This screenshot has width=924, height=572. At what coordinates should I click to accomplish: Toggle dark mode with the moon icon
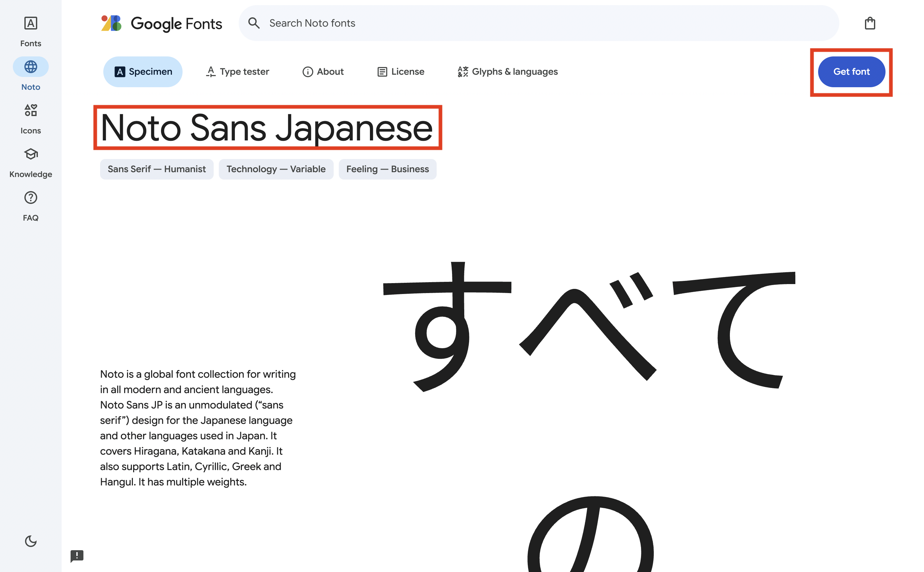pyautogui.click(x=31, y=541)
